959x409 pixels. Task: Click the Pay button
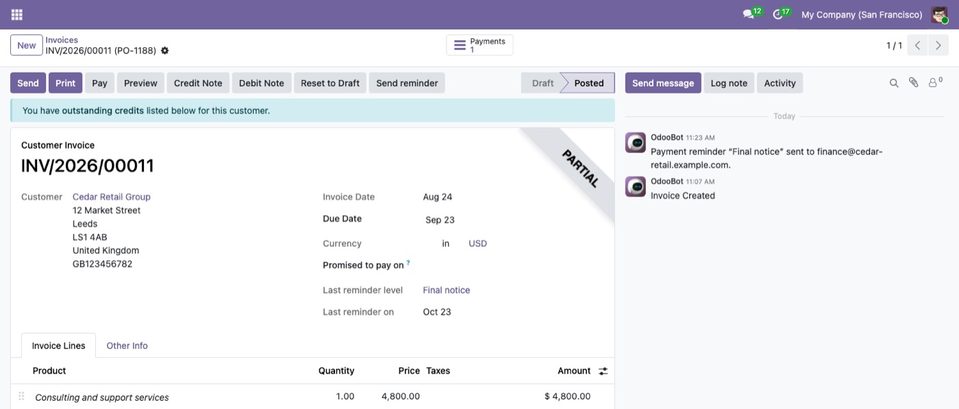pos(100,83)
